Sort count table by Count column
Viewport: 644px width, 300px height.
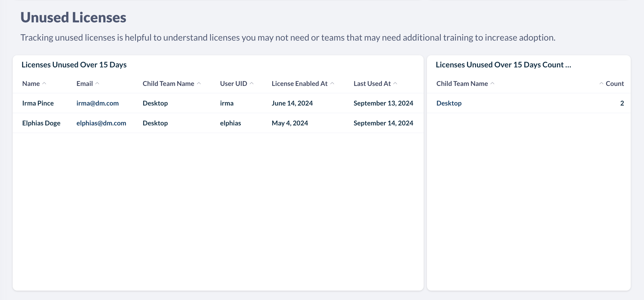pos(615,83)
